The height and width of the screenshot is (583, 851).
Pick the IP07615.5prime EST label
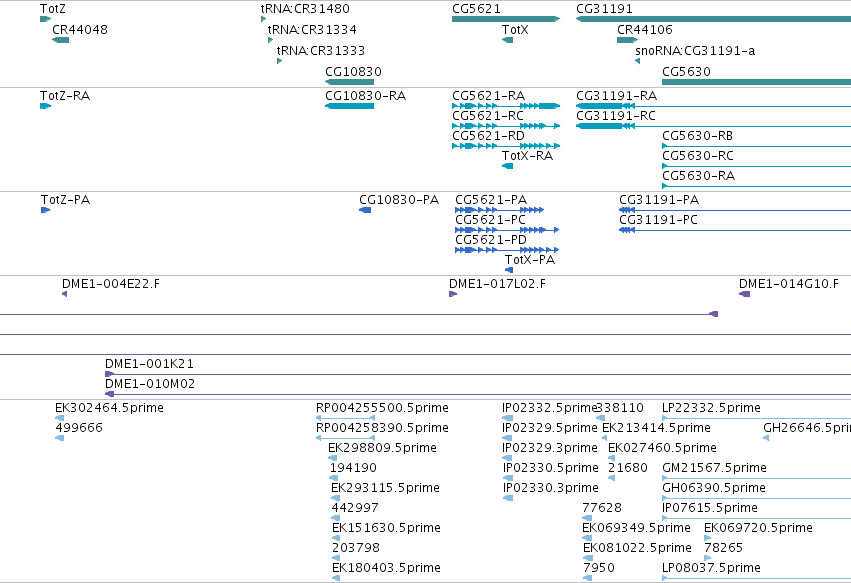coord(710,508)
